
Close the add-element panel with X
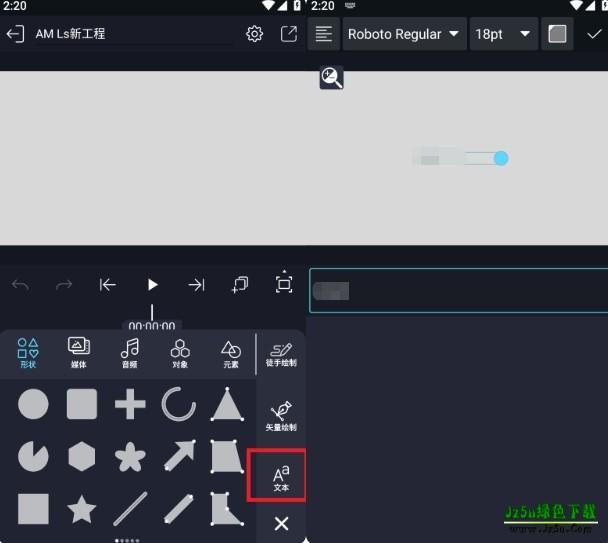point(281,523)
